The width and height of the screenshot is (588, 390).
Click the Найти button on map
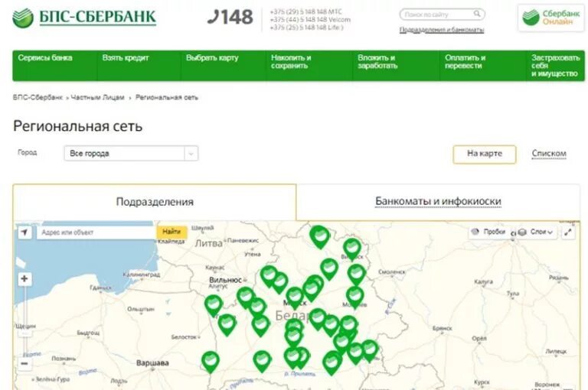(171, 232)
